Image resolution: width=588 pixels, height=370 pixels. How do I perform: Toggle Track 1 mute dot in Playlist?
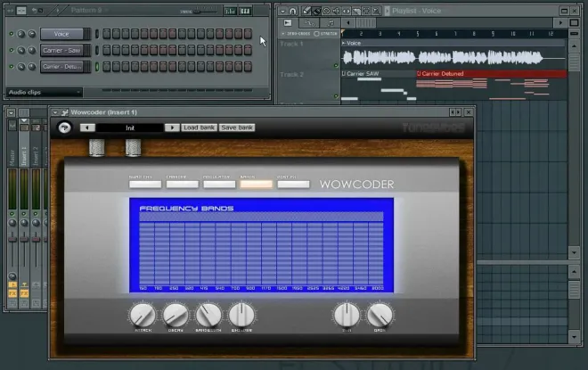pyautogui.click(x=336, y=65)
